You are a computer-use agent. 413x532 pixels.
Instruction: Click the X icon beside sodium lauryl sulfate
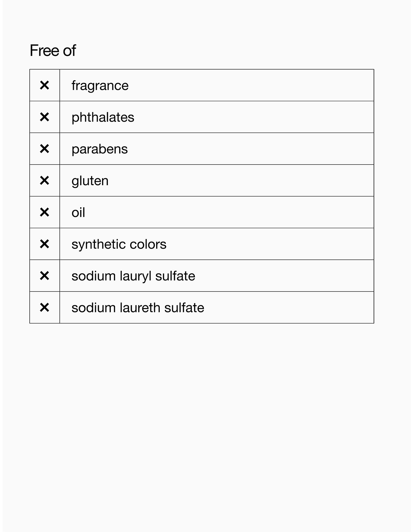click(x=44, y=276)
